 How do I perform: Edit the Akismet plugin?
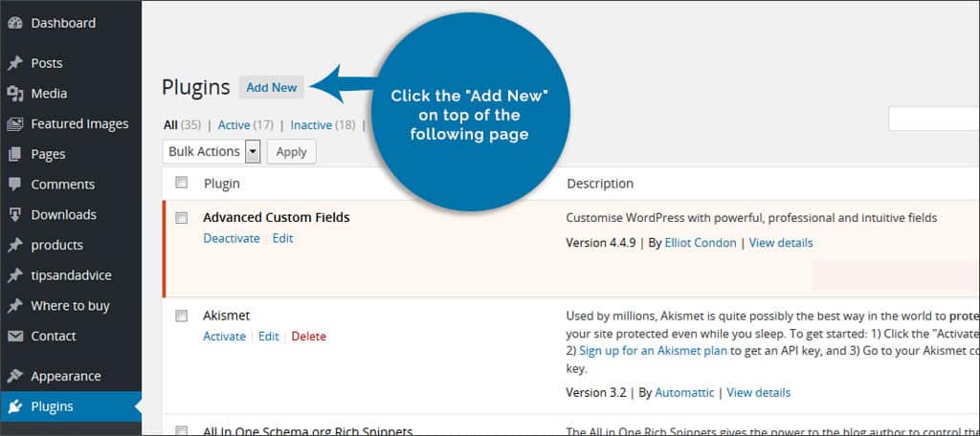[269, 337]
